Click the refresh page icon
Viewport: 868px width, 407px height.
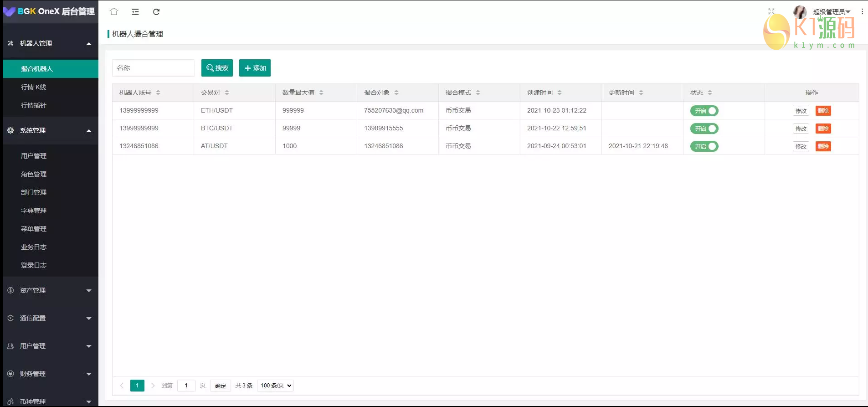(x=156, y=12)
